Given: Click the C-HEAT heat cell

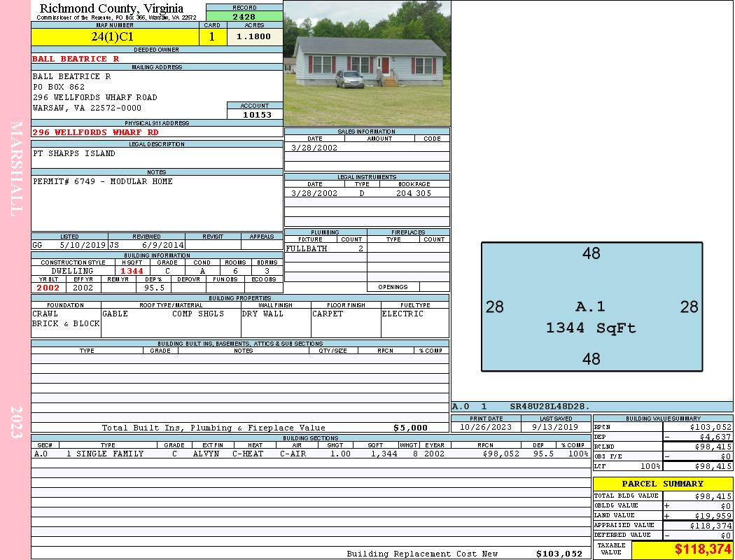Looking at the screenshot, I should (248, 454).
